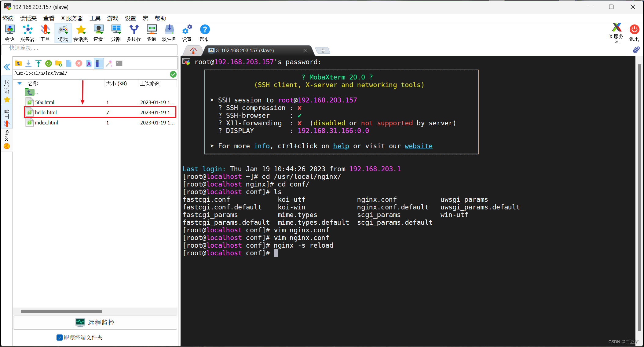Create a new folder in SFTP browser
The width and height of the screenshot is (644, 347).
coord(59,63)
